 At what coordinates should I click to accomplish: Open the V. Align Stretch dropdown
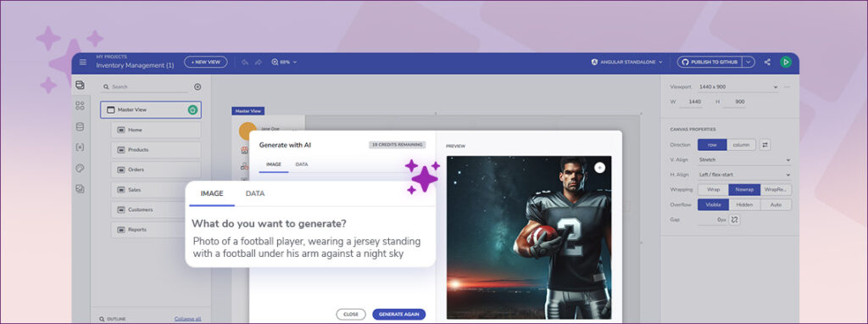[x=744, y=159]
